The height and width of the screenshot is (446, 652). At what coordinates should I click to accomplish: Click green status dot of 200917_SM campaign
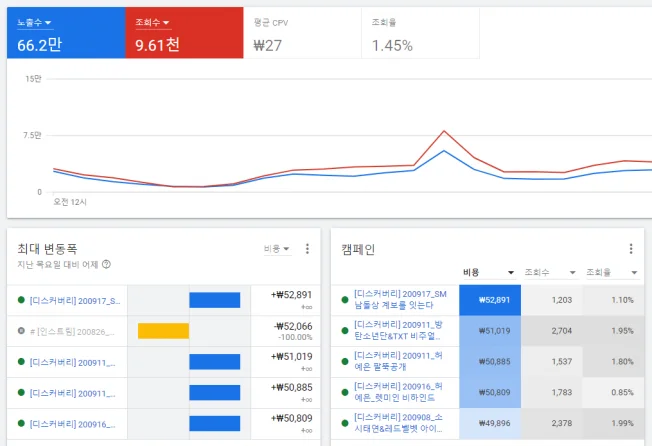(345, 300)
